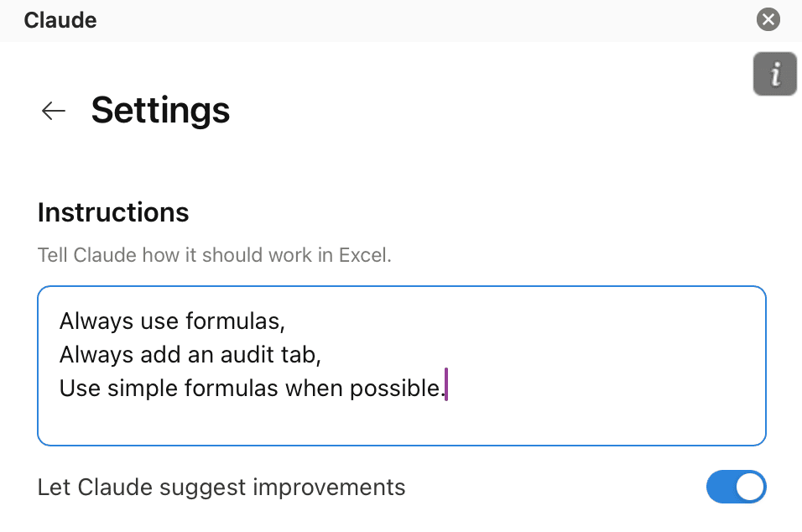
Task: Click the word 'audit' in the instructions
Action: click(x=242, y=354)
